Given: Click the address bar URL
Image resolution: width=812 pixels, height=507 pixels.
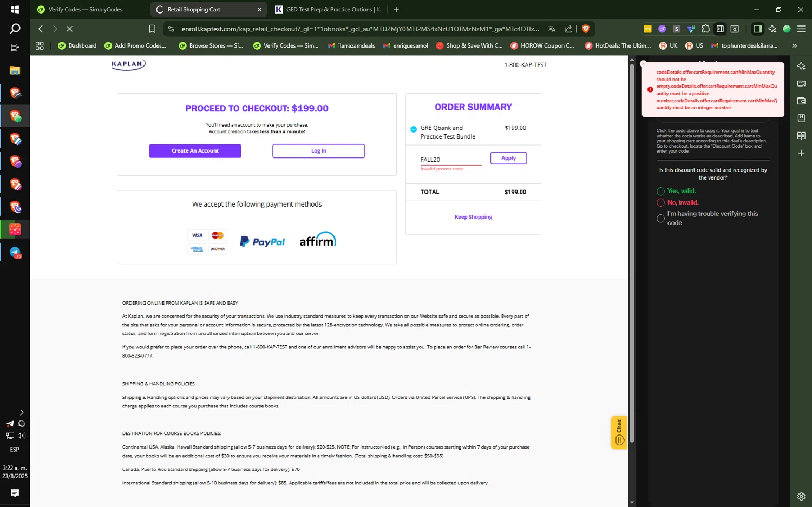Looking at the screenshot, I should tap(360, 29).
